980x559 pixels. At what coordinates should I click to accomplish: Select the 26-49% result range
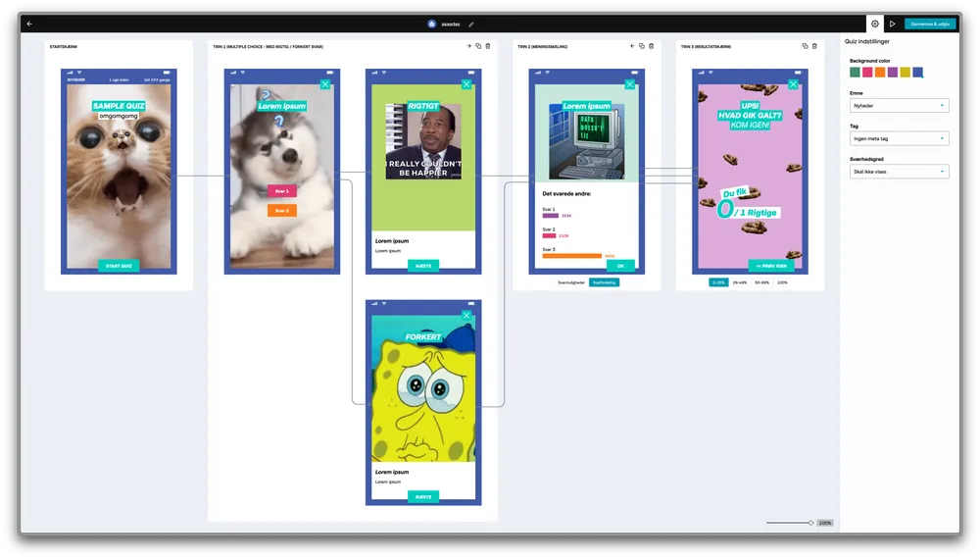(x=740, y=282)
